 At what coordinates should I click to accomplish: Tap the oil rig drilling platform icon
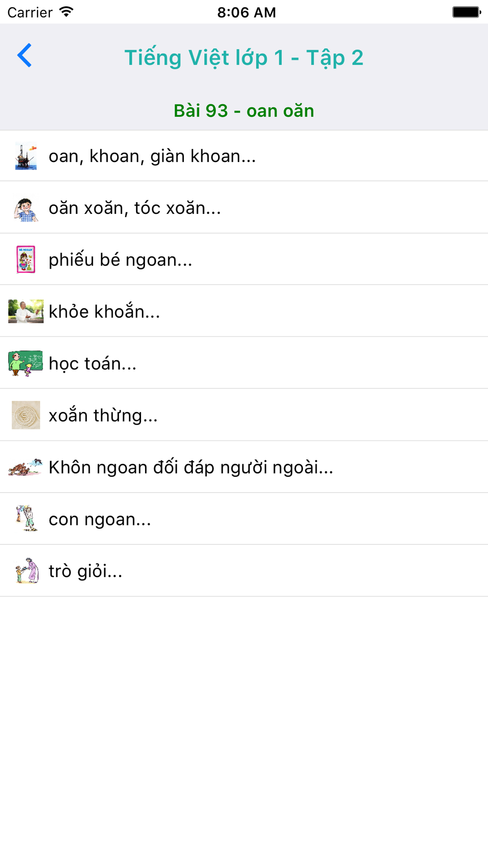pos(26,156)
